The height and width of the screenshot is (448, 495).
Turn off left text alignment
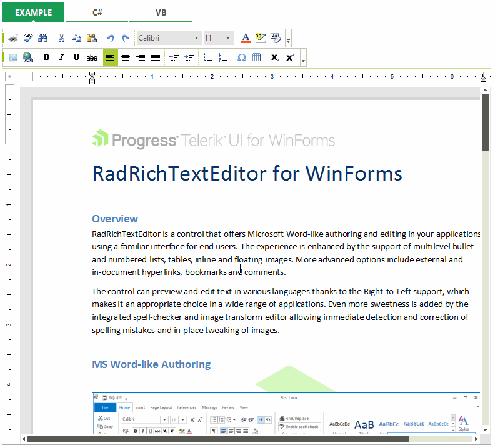[x=111, y=57]
